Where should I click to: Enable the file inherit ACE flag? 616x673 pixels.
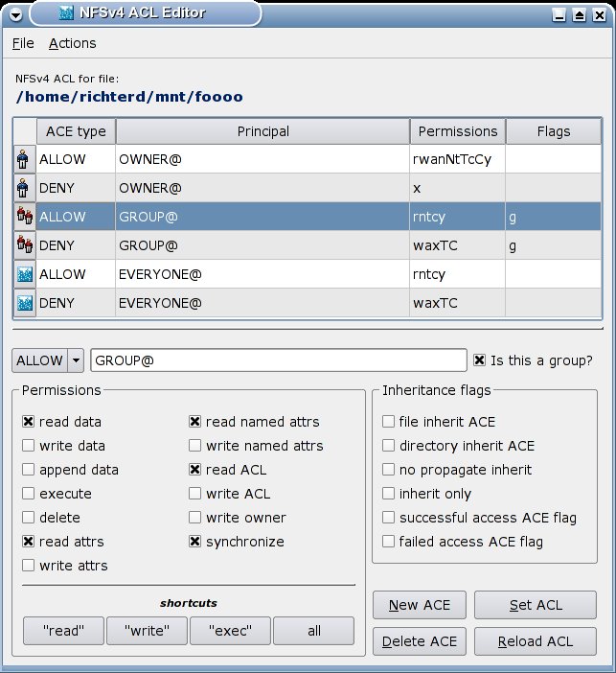coord(388,422)
